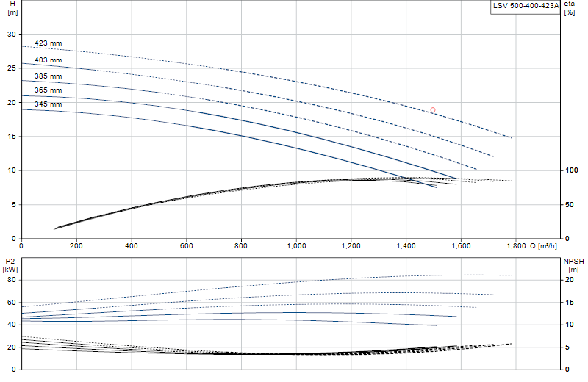Click the 600 tick on the Q axis

click(x=187, y=246)
